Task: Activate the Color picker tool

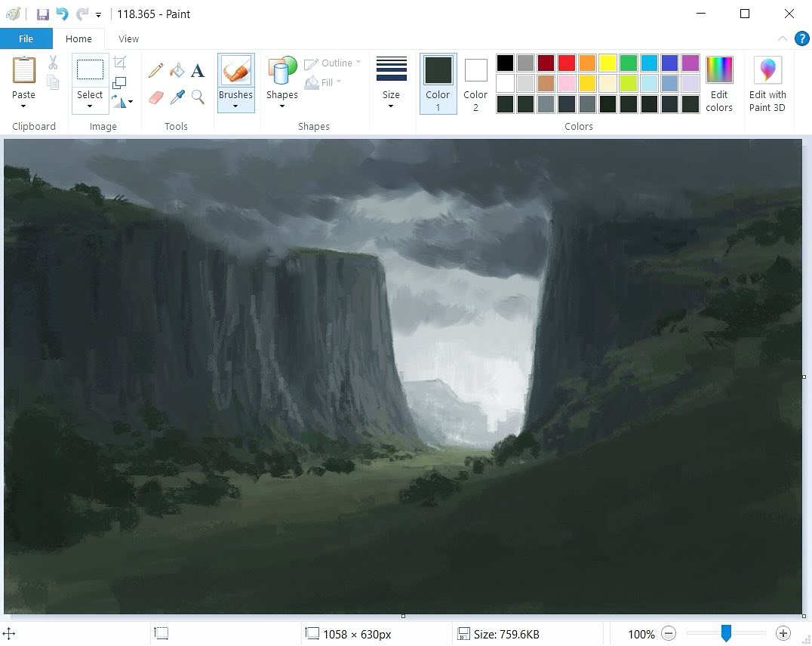Action: (x=177, y=97)
